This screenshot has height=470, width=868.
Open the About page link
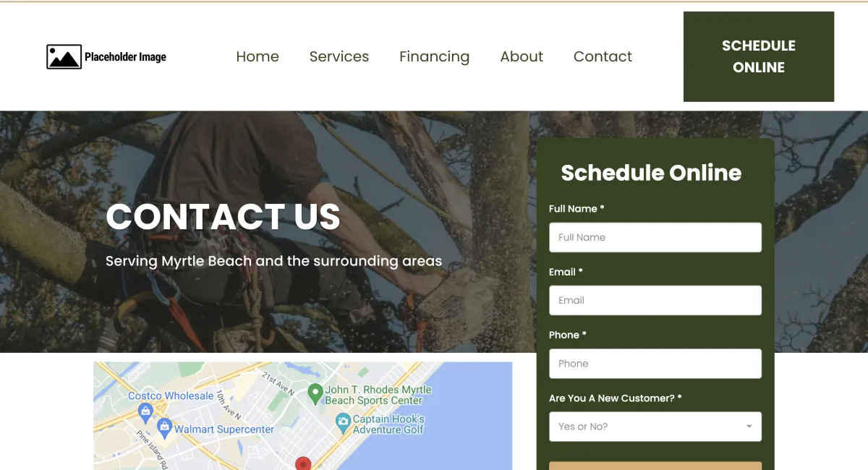pos(522,56)
